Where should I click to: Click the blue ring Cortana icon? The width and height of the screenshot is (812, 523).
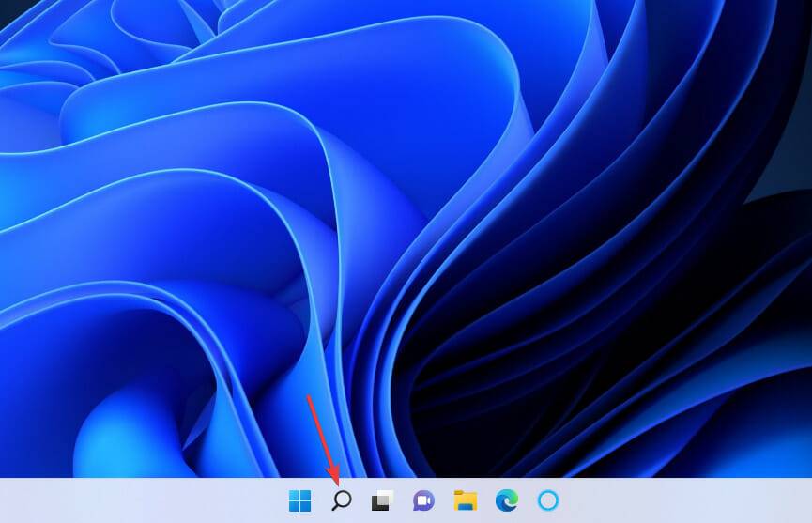[547, 500]
